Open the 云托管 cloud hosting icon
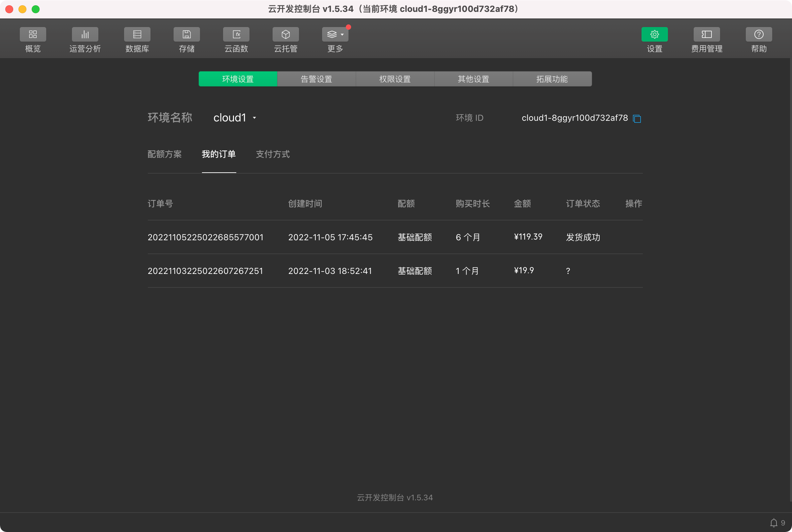The height and width of the screenshot is (532, 792). 285,35
